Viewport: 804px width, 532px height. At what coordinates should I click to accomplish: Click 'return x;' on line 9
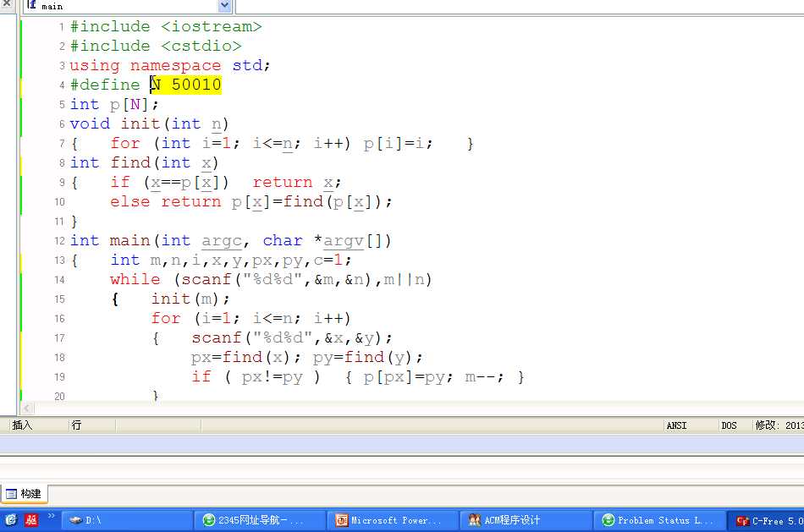coord(297,182)
